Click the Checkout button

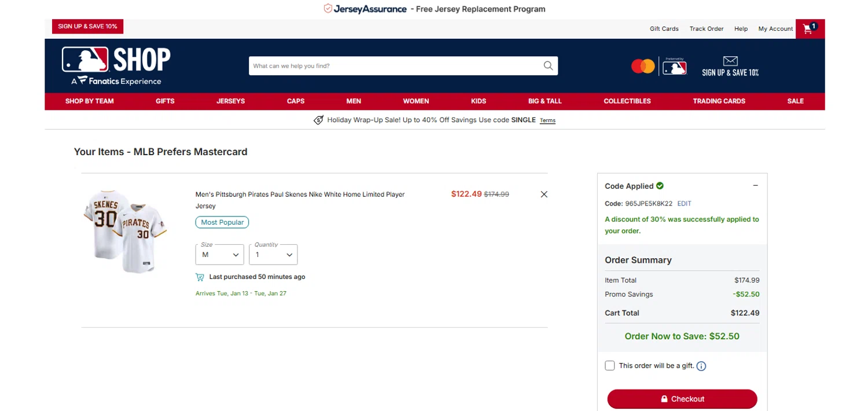682,399
